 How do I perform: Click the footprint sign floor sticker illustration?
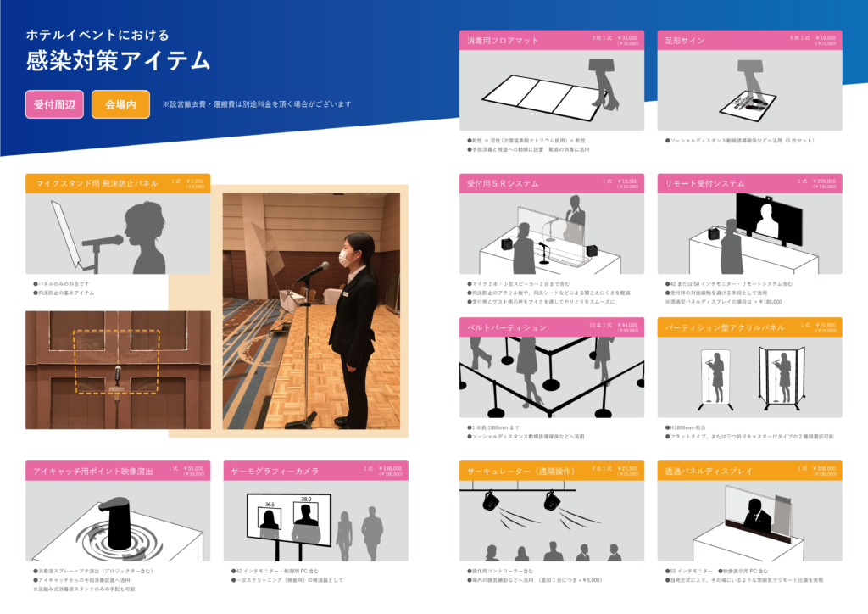749,90
